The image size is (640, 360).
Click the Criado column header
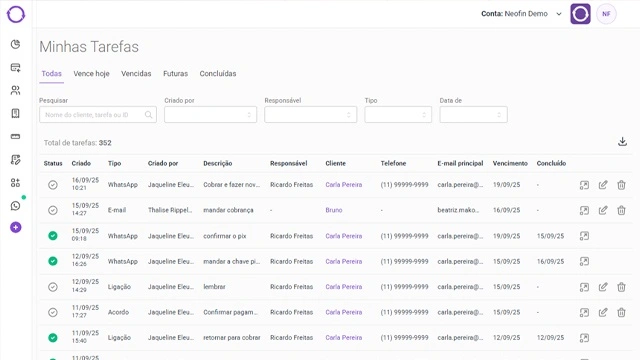(x=81, y=163)
